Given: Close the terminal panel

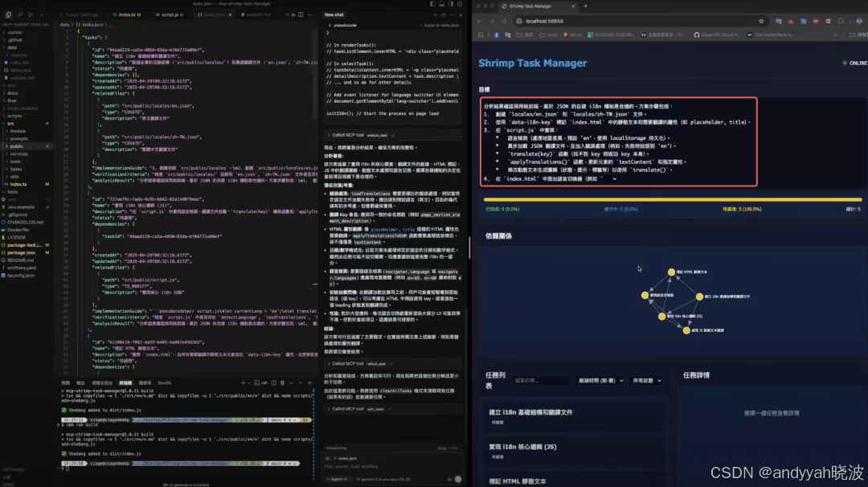Looking at the screenshot, I should (x=309, y=383).
